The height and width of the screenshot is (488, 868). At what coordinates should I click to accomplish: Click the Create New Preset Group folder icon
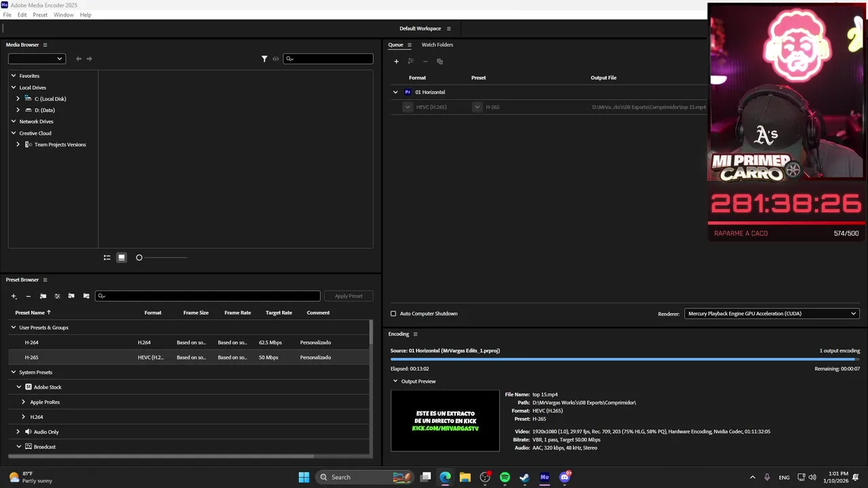[x=43, y=296]
